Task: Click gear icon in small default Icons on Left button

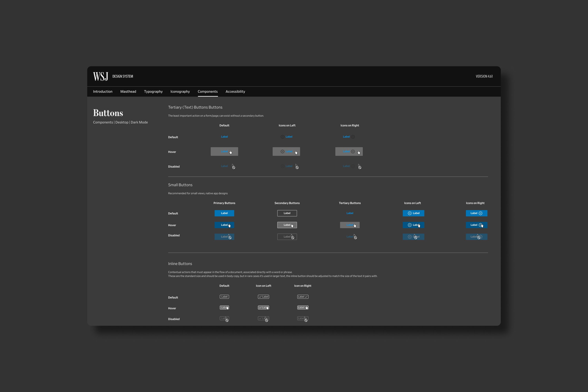Action: click(409, 213)
